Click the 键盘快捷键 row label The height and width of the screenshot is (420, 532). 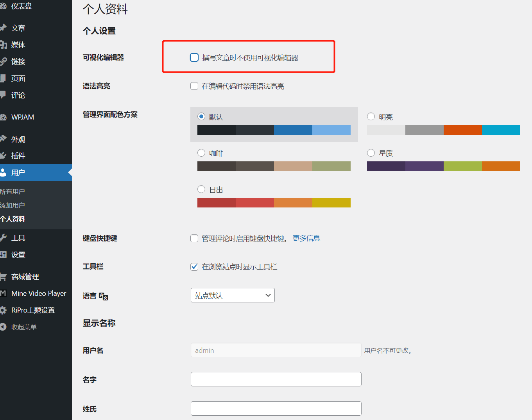point(100,238)
